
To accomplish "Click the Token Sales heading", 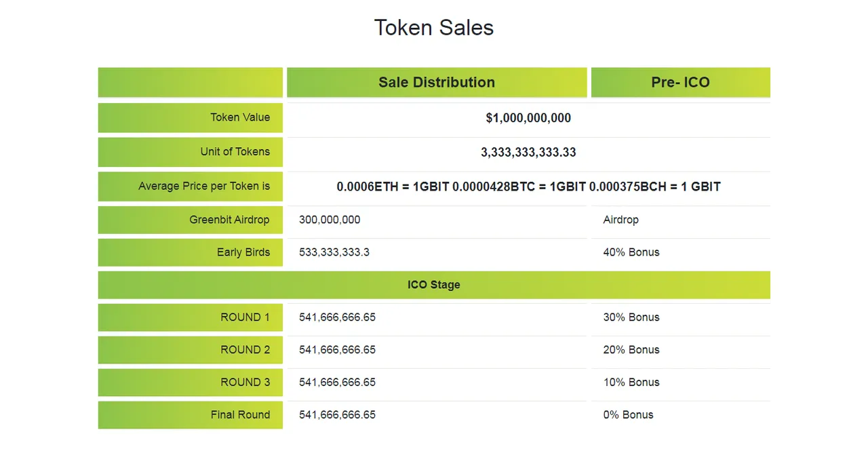I will coord(434,28).
